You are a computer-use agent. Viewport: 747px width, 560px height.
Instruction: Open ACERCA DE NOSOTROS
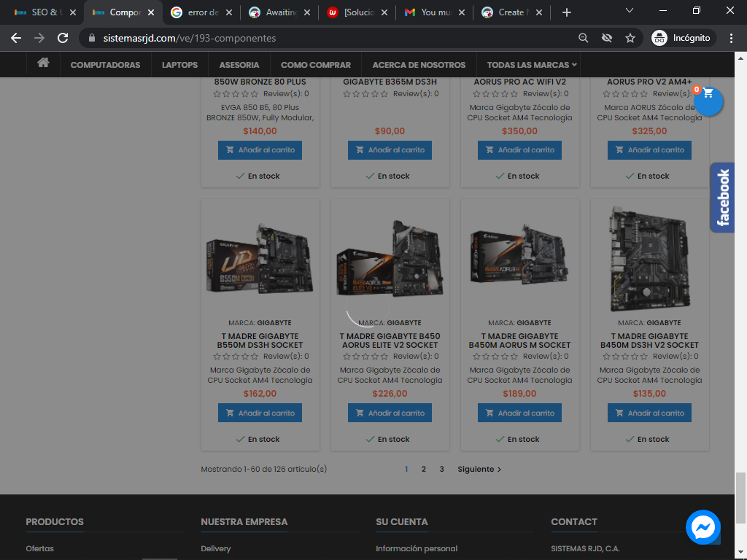(419, 65)
